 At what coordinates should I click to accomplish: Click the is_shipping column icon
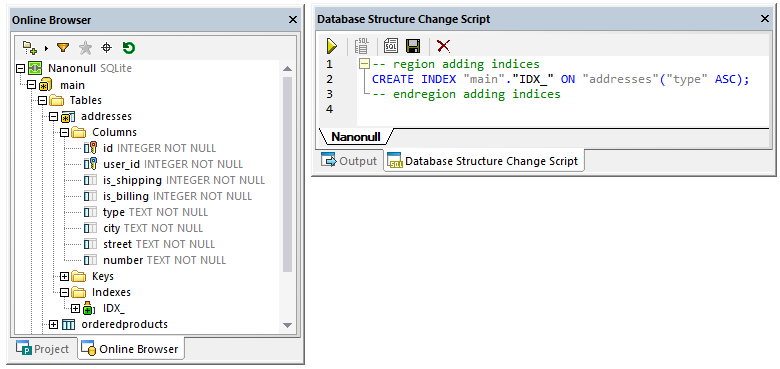(90, 180)
